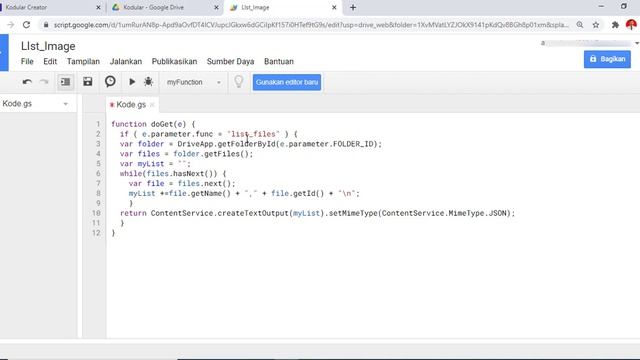Screen dimensions: 640x360
Task: Click the 'var files = folder.getFiles();' line
Action: 186,154
